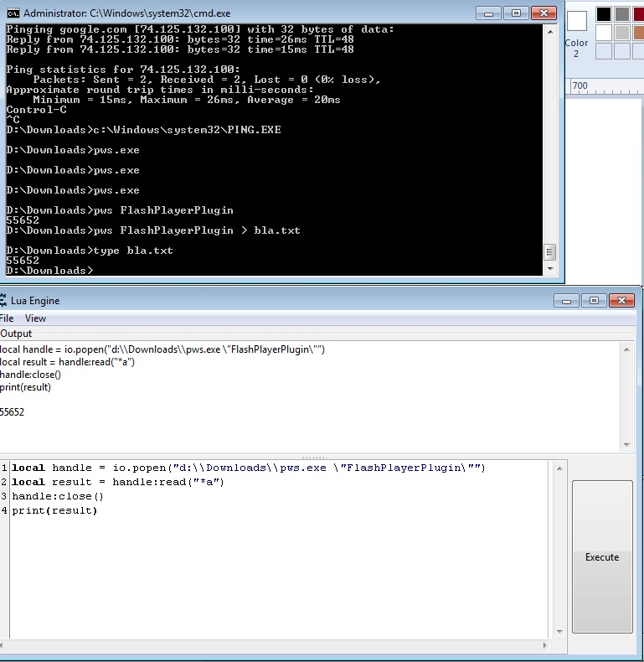Pick the black color in Paint palette
This screenshot has width=644, height=662.
pos(604,14)
